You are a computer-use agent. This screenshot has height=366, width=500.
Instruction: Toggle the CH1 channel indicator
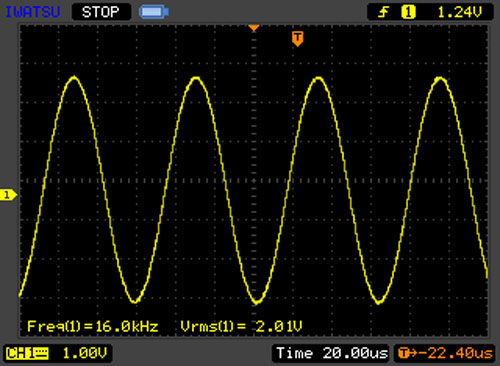click(x=19, y=353)
